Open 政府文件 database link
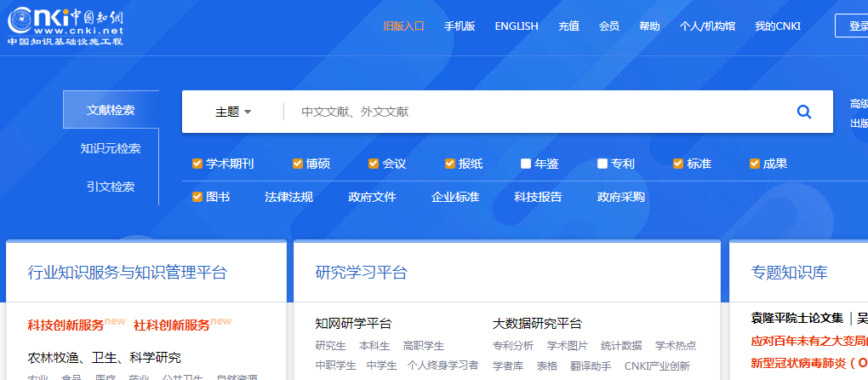 tap(372, 197)
